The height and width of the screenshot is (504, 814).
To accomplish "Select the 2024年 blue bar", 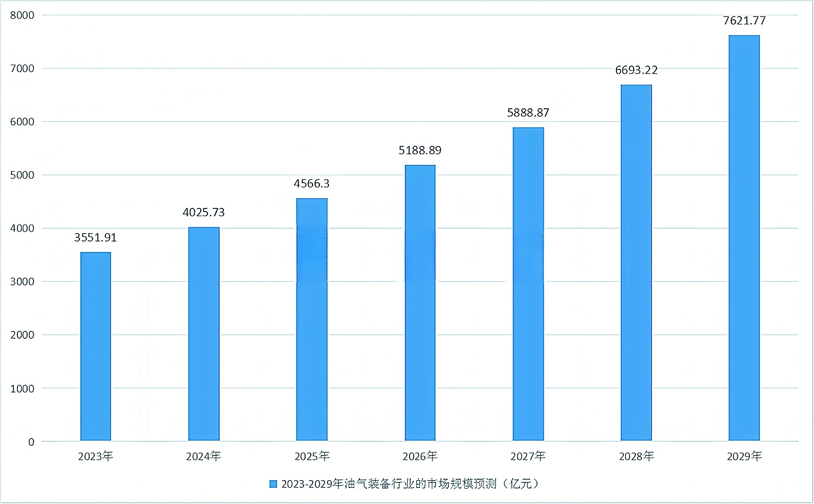I will click(203, 334).
